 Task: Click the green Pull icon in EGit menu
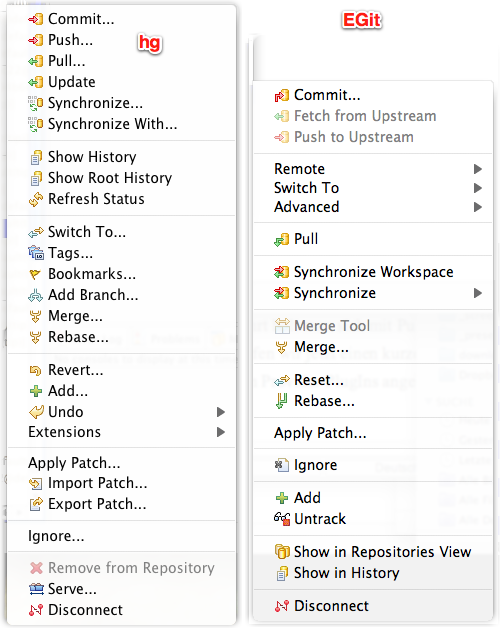[282, 240]
